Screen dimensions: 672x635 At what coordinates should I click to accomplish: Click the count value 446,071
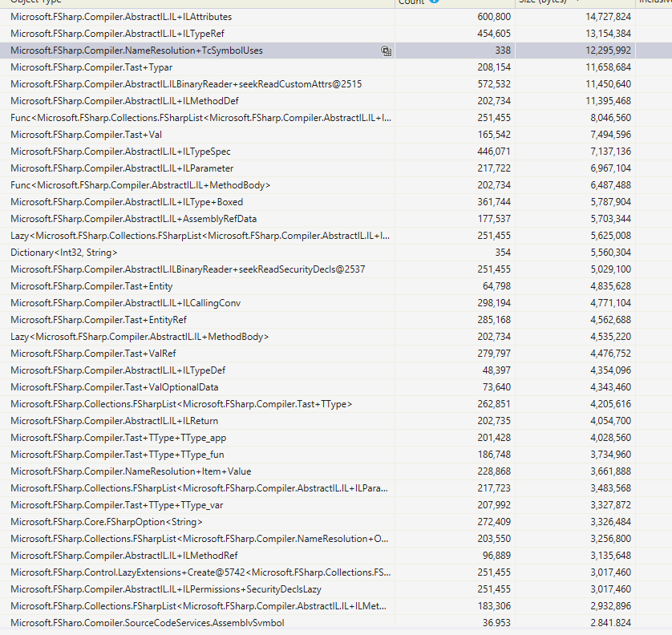(494, 152)
